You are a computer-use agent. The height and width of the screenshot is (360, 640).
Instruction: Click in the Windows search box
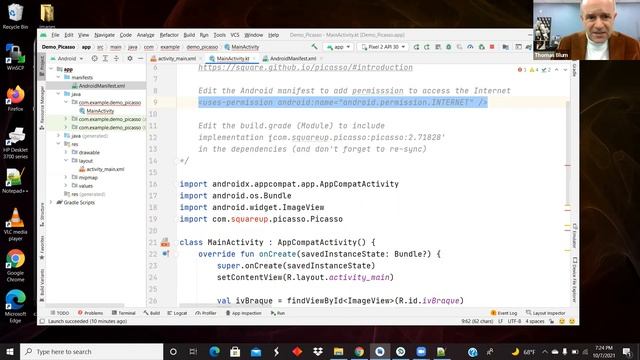pyautogui.click(x=91, y=351)
